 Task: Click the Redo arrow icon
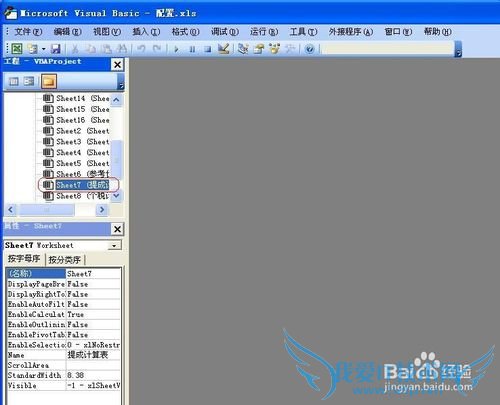coord(157,49)
